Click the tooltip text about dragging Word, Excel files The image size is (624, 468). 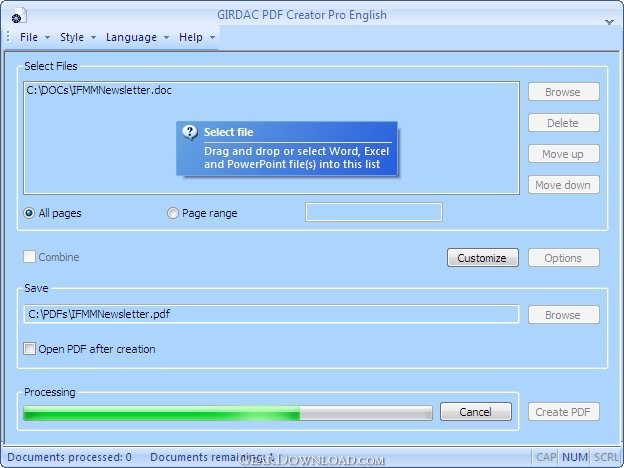click(x=296, y=158)
